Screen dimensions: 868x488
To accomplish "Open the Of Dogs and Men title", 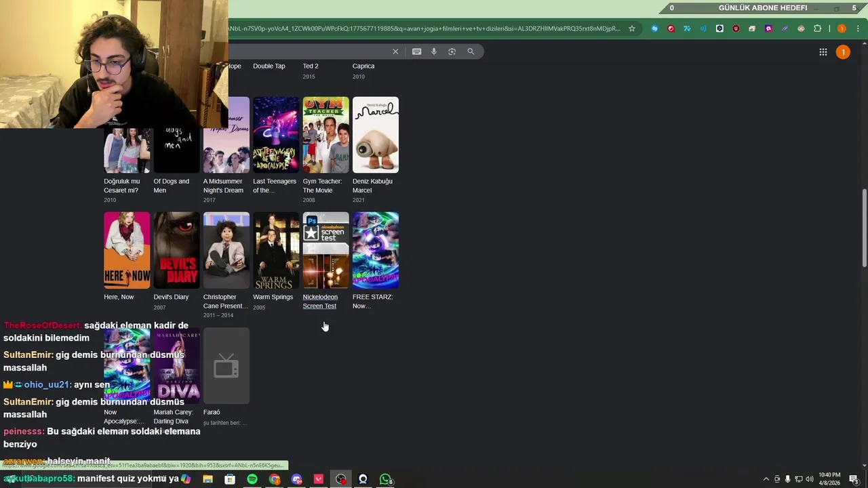I will tap(171, 186).
